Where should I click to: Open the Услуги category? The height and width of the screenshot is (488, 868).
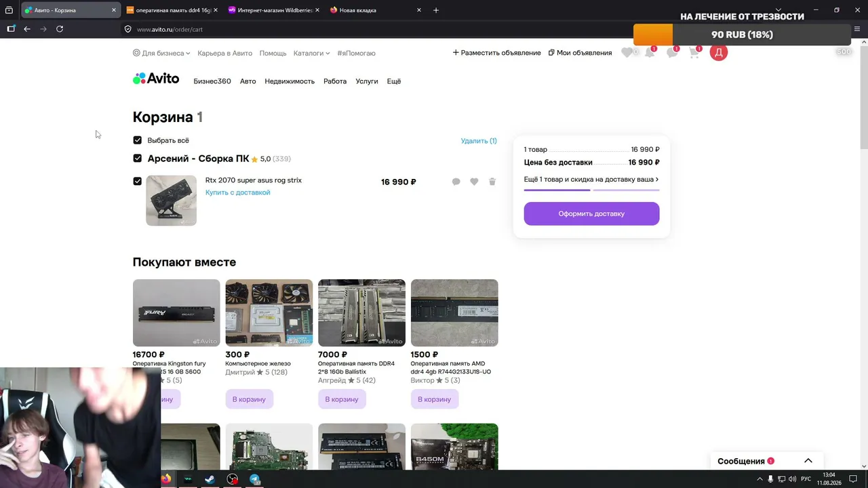pos(367,81)
